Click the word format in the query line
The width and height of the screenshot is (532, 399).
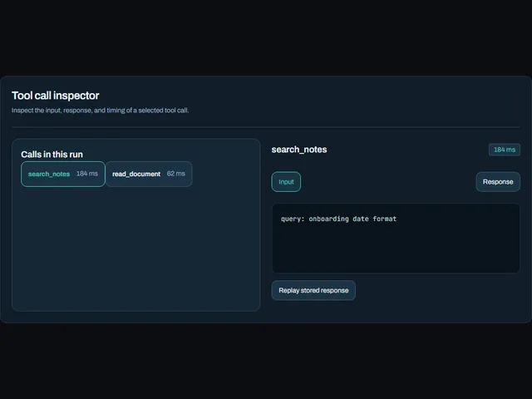(x=384, y=219)
